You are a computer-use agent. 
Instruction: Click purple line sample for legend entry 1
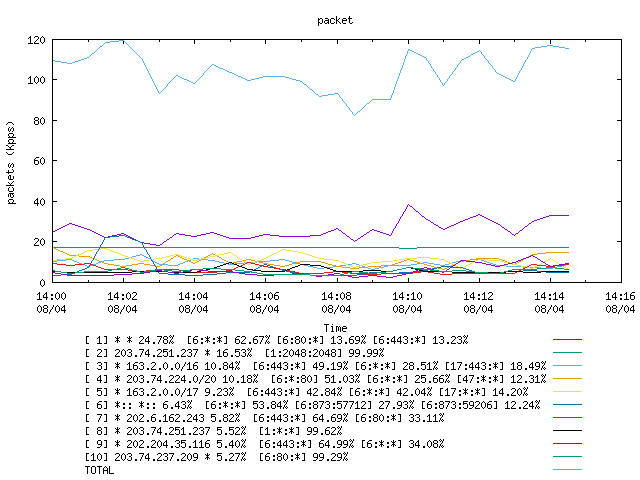coord(567,340)
